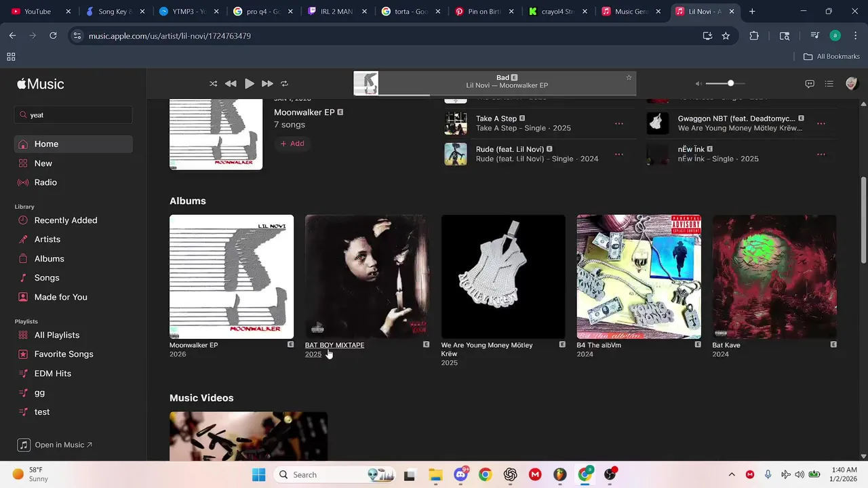Open Bat Kave album cover

774,277
